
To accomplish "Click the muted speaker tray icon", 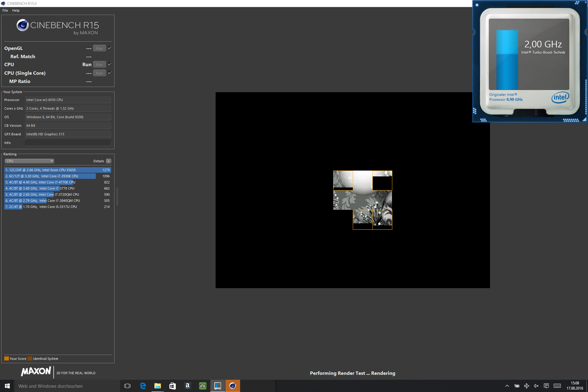I will pos(536,386).
